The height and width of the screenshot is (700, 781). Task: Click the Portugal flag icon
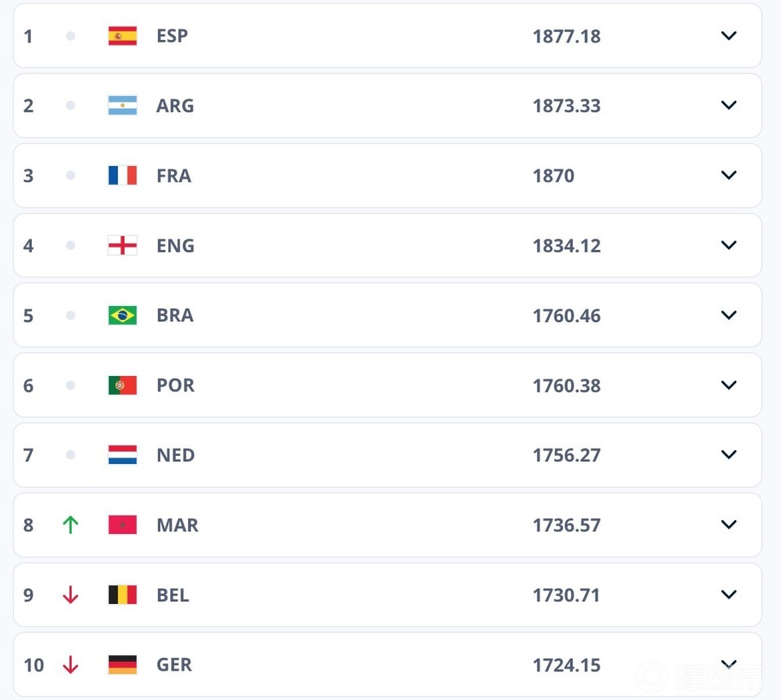122,386
